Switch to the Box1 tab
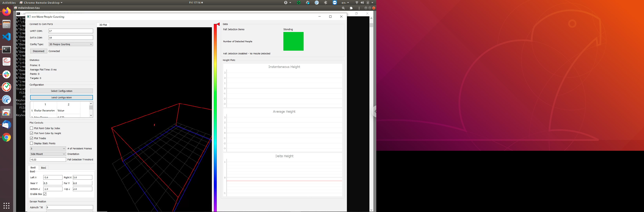 click(44, 168)
